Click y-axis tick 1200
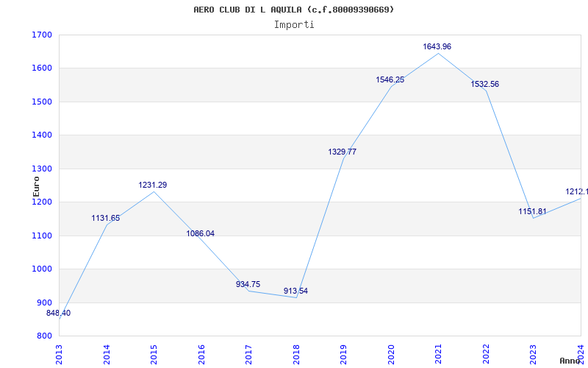Image resolution: width=588 pixels, height=368 pixels. (x=42, y=202)
